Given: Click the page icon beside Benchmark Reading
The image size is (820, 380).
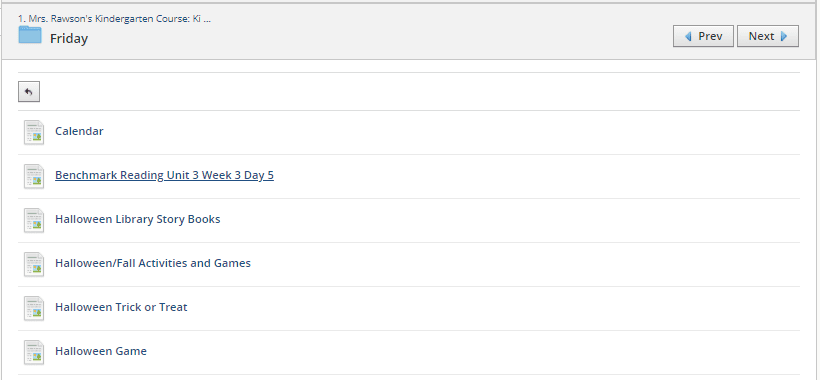Looking at the screenshot, I should (x=34, y=176).
